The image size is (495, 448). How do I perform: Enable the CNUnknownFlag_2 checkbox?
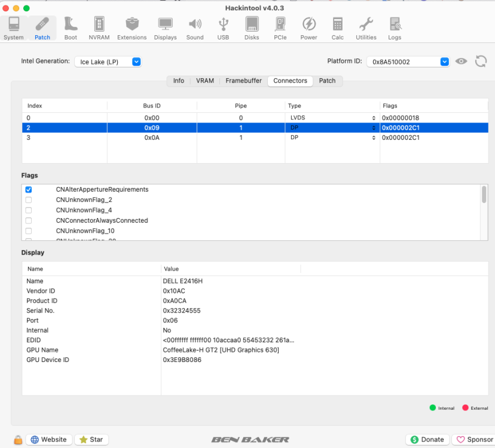[29, 200]
